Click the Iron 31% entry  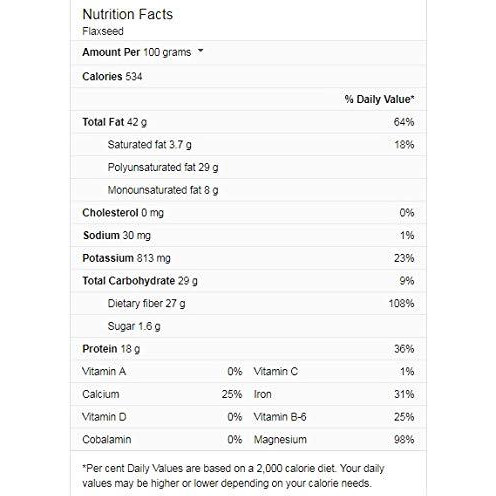click(x=334, y=394)
